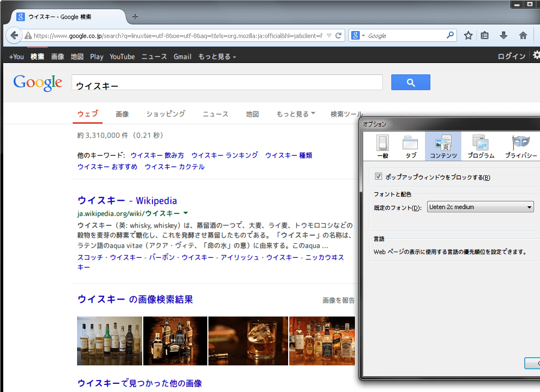This screenshot has height=392, width=540.
Task: Click the ログイン link
Action: pos(511,56)
